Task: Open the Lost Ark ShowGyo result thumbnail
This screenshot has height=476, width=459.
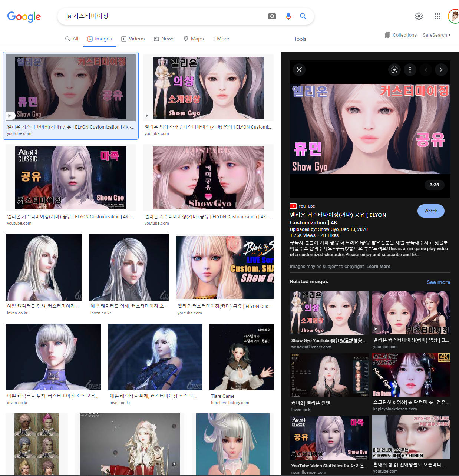Action: tap(208, 178)
